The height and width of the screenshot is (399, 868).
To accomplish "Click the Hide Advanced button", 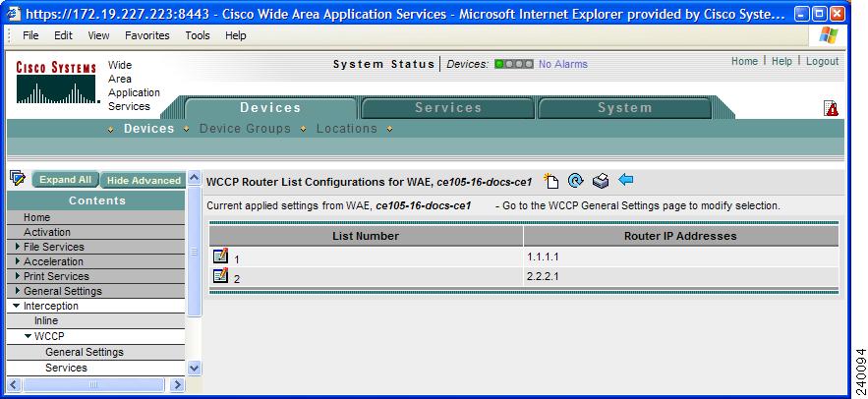I will (x=144, y=181).
